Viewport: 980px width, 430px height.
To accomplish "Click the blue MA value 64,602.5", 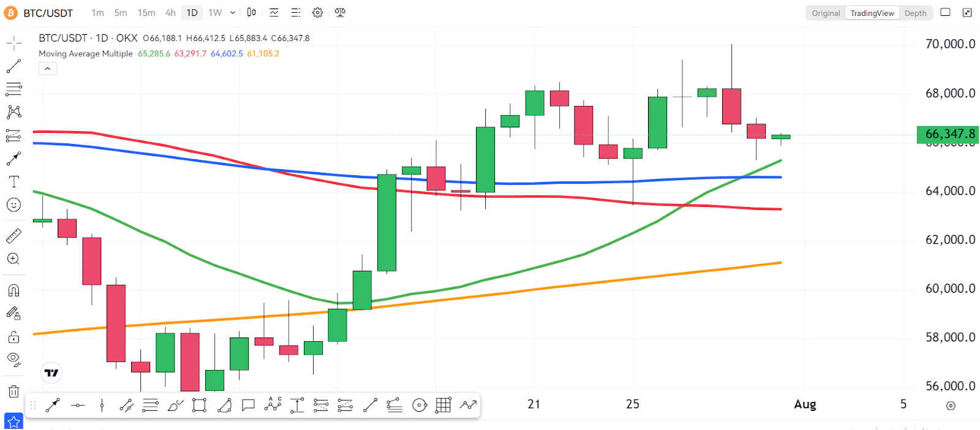I will click(x=227, y=54).
